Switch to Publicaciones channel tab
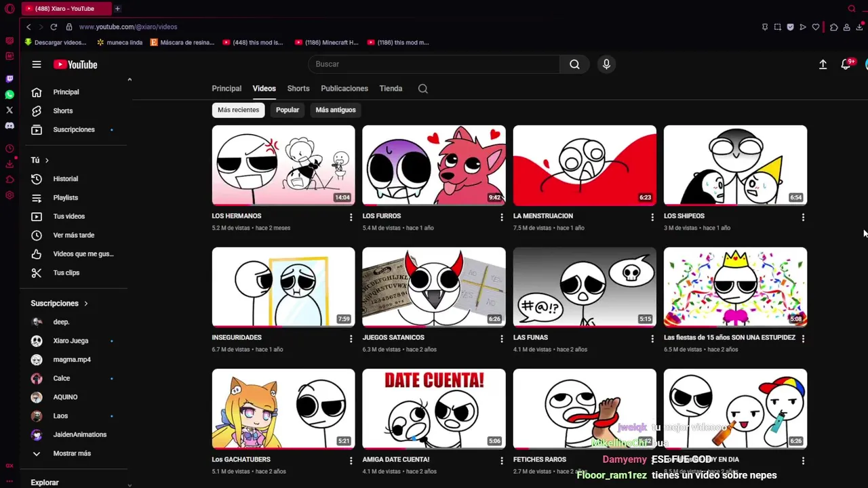 coord(344,89)
